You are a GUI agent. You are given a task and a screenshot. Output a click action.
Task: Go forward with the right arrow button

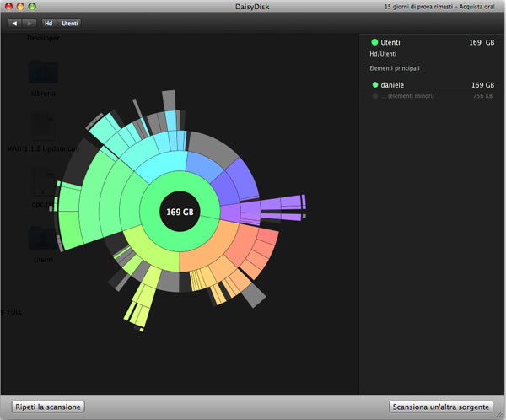pos(29,24)
